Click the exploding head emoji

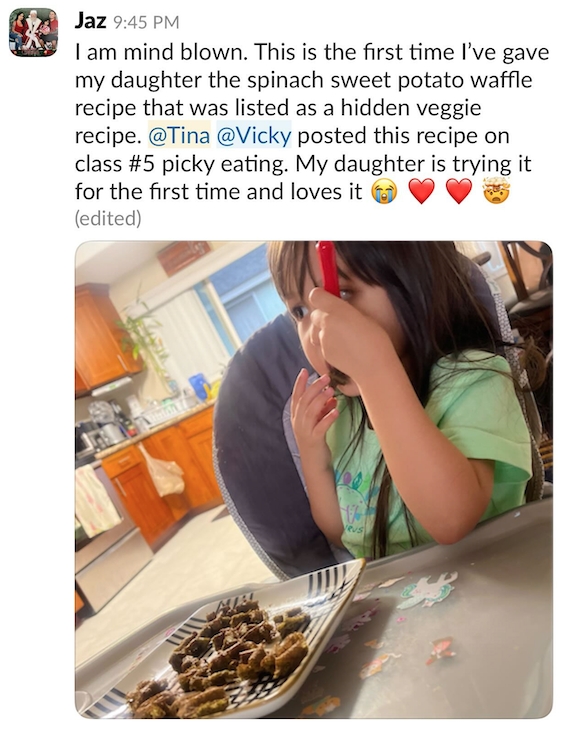click(x=497, y=191)
